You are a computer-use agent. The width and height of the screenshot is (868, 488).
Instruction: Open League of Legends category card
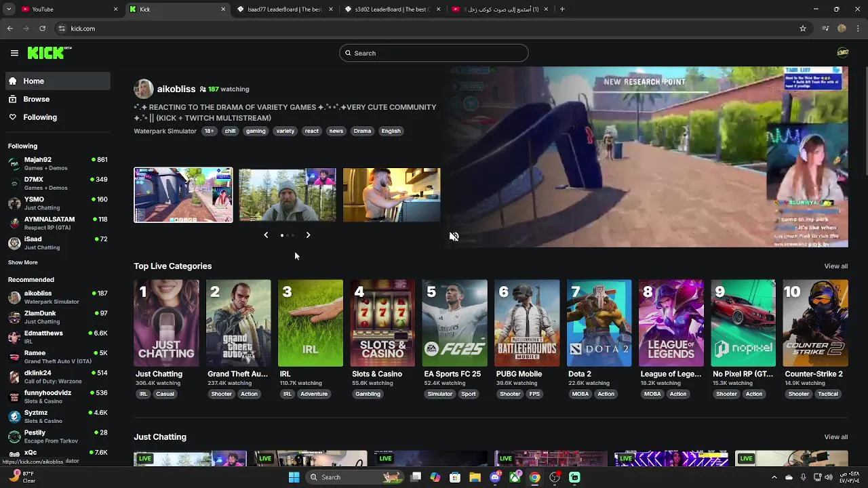coord(671,323)
